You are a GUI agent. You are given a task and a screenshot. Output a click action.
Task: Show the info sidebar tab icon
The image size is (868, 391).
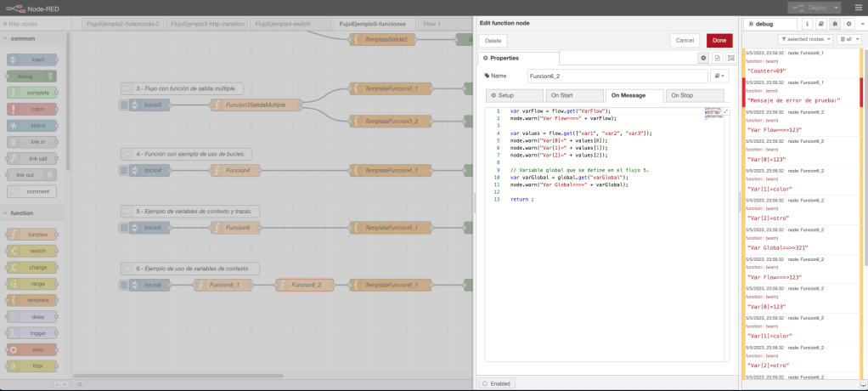(807, 24)
